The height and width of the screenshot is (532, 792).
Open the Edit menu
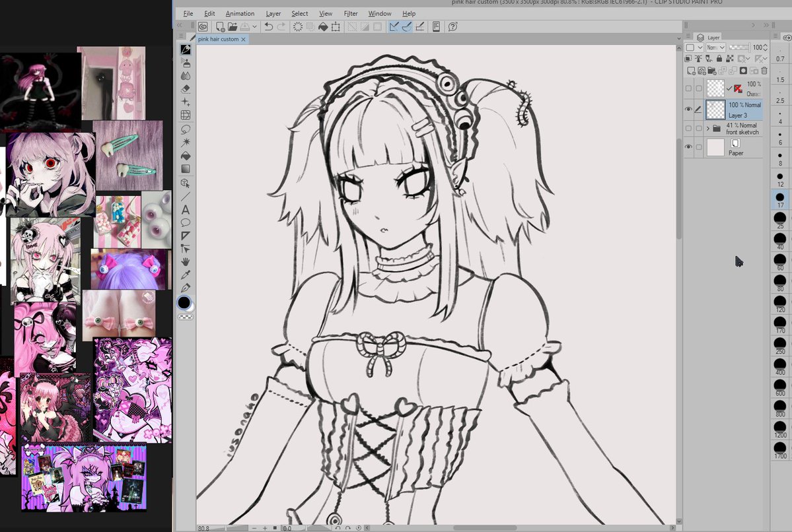[x=209, y=14]
